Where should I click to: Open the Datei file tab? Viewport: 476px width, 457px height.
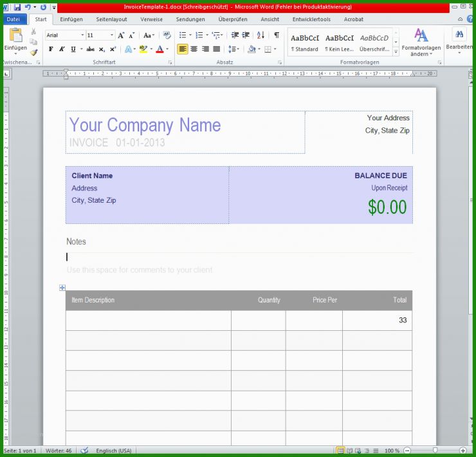[x=14, y=19]
